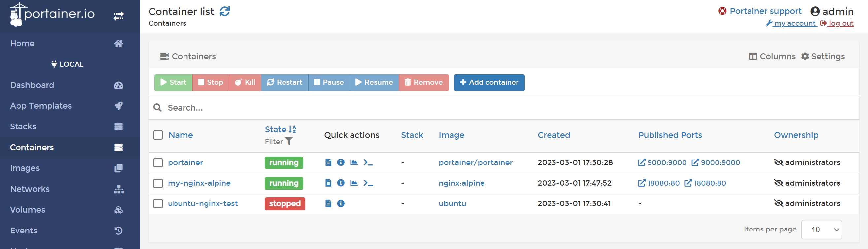Go to Images in the sidebar
This screenshot has height=249, width=868.
point(25,168)
